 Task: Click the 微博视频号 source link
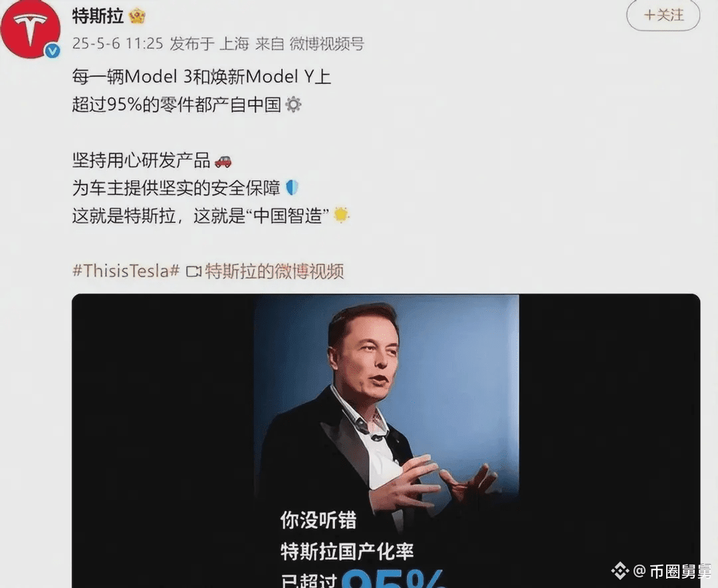click(x=327, y=44)
